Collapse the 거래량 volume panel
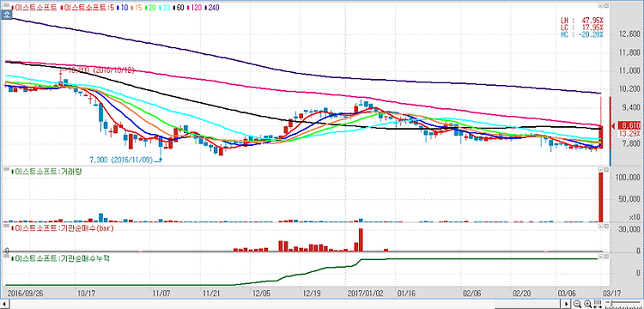This screenshot has height=309, width=644. (601, 169)
